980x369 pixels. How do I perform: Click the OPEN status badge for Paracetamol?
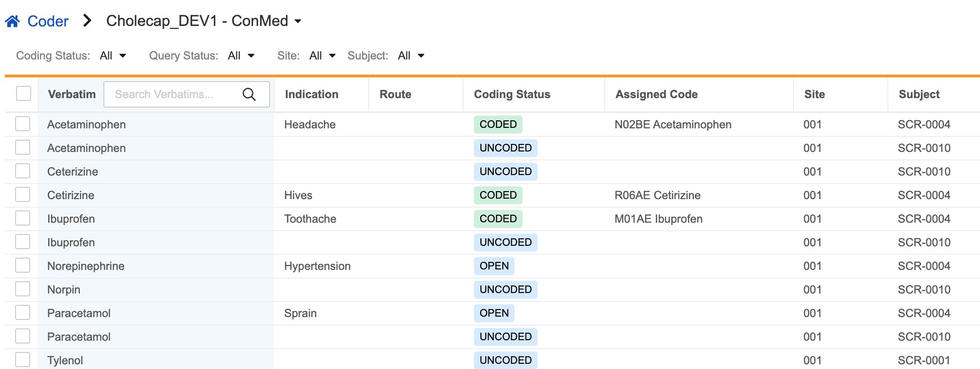[x=494, y=313]
